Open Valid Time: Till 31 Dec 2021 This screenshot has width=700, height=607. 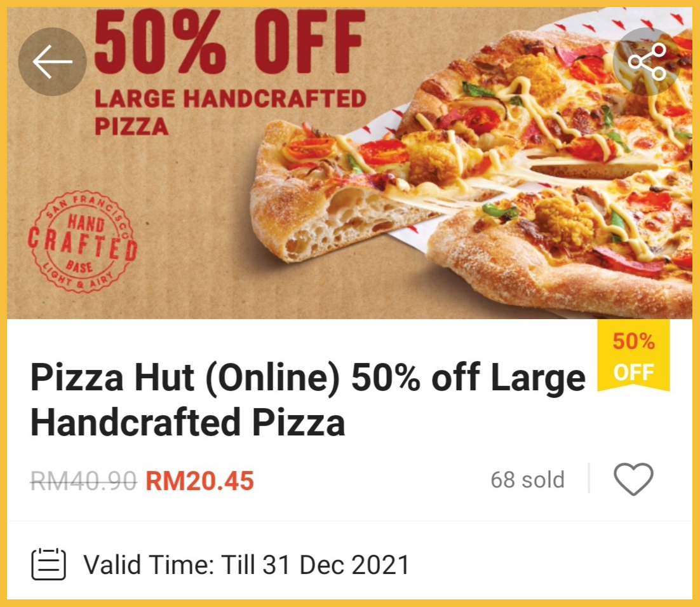click(x=246, y=564)
